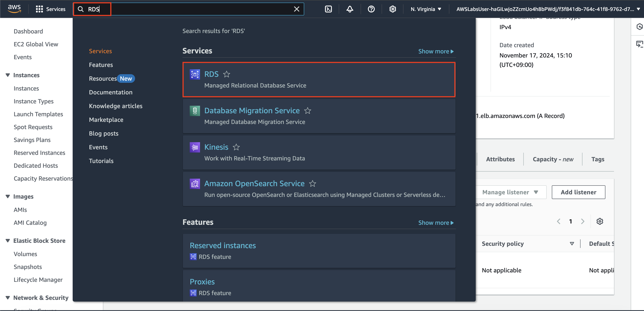Click the Database Migration Service icon

click(195, 111)
